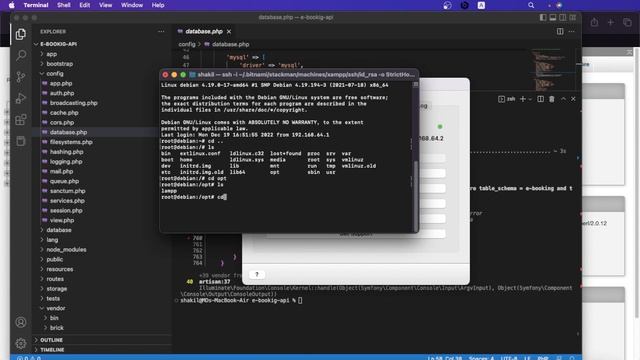The width and height of the screenshot is (640, 360).
Task: Open Source Control view in activity bar
Action: tap(20, 77)
